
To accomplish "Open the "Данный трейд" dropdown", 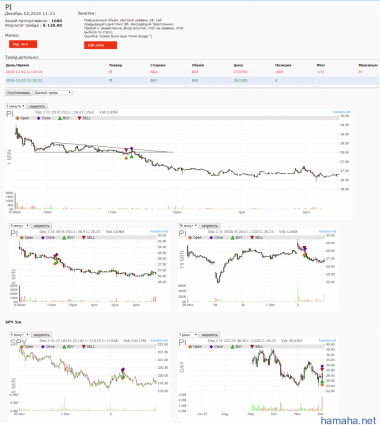I will click(53, 93).
